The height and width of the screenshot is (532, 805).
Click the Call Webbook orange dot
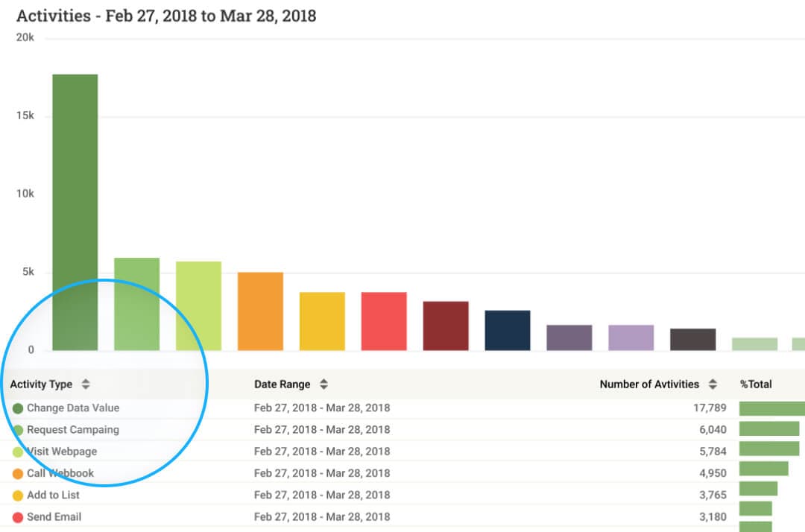tap(18, 473)
